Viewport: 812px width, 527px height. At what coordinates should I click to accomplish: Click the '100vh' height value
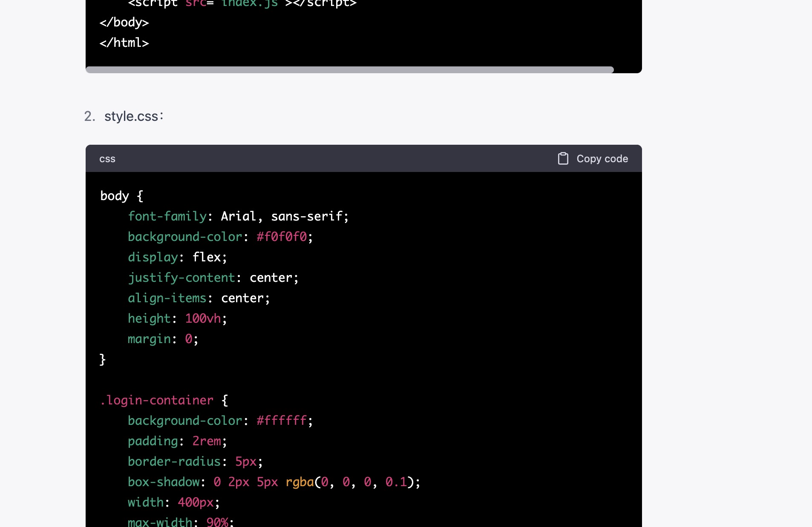203,318
